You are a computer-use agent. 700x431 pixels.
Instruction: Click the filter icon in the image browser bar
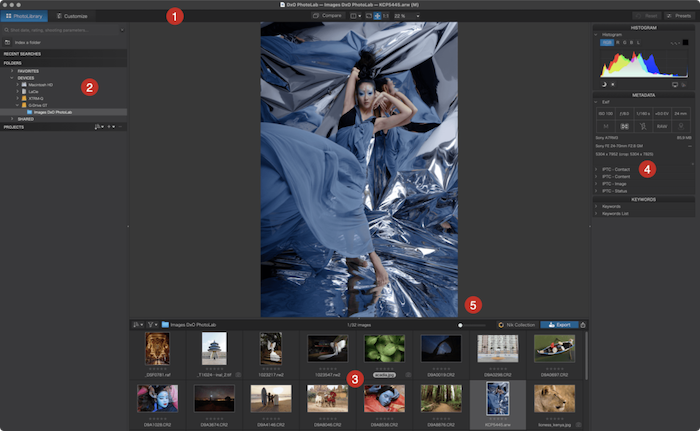[x=151, y=325]
